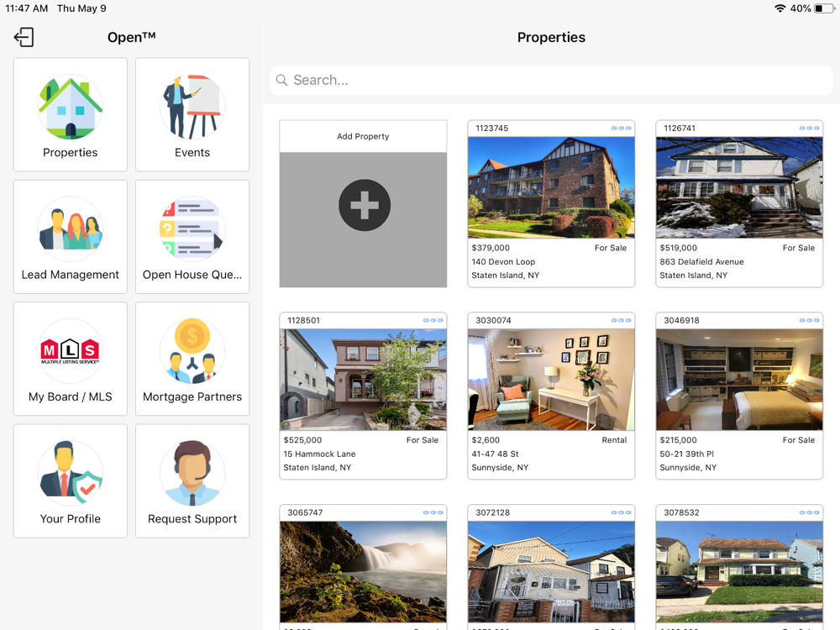Open the Properties house icon tile

(71, 107)
